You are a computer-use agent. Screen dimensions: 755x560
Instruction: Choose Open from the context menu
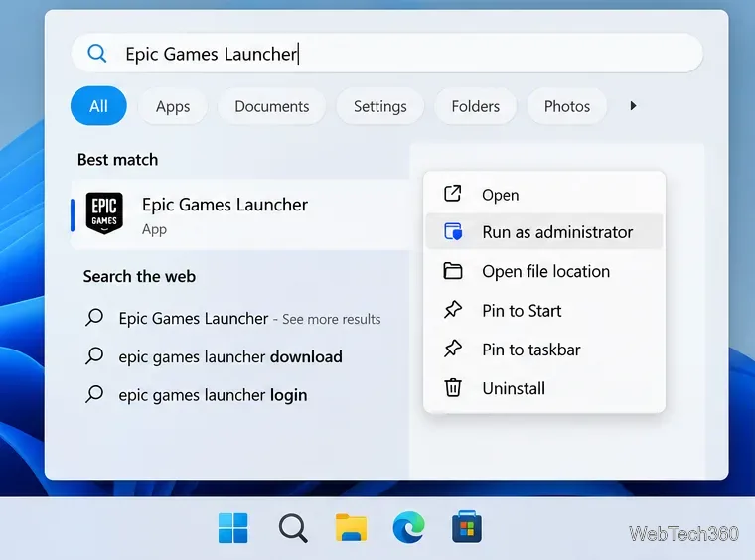pyautogui.click(x=544, y=195)
